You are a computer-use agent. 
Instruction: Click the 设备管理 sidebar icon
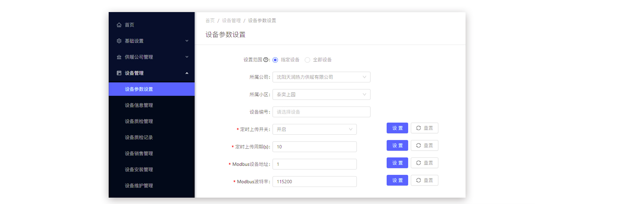[x=119, y=73]
